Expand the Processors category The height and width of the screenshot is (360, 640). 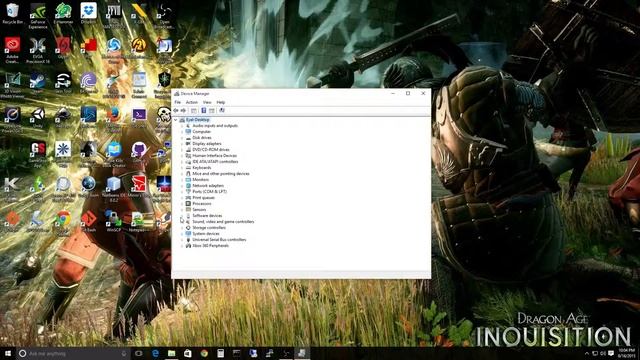182,204
